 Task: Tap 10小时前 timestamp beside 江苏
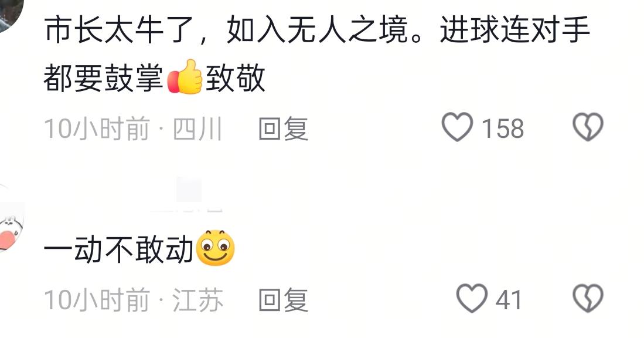coord(97,299)
